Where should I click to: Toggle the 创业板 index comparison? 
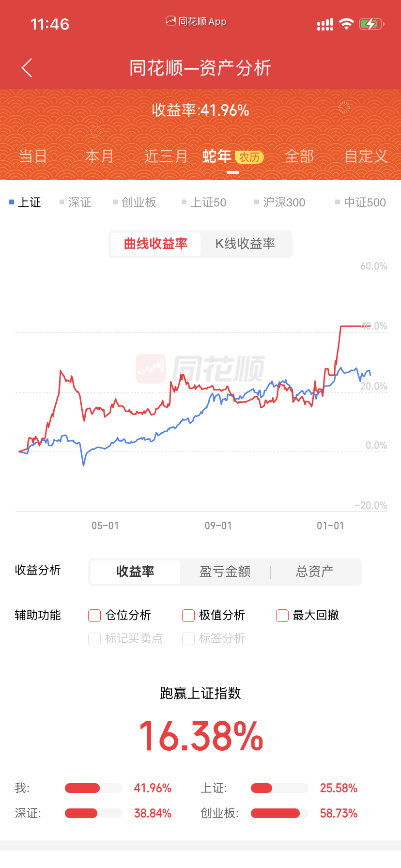135,202
